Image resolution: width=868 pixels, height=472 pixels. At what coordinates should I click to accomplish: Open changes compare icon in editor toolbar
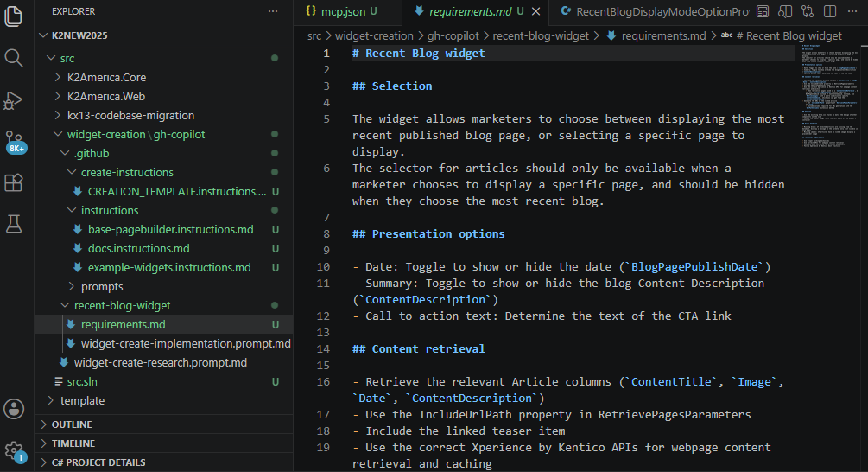(x=808, y=11)
